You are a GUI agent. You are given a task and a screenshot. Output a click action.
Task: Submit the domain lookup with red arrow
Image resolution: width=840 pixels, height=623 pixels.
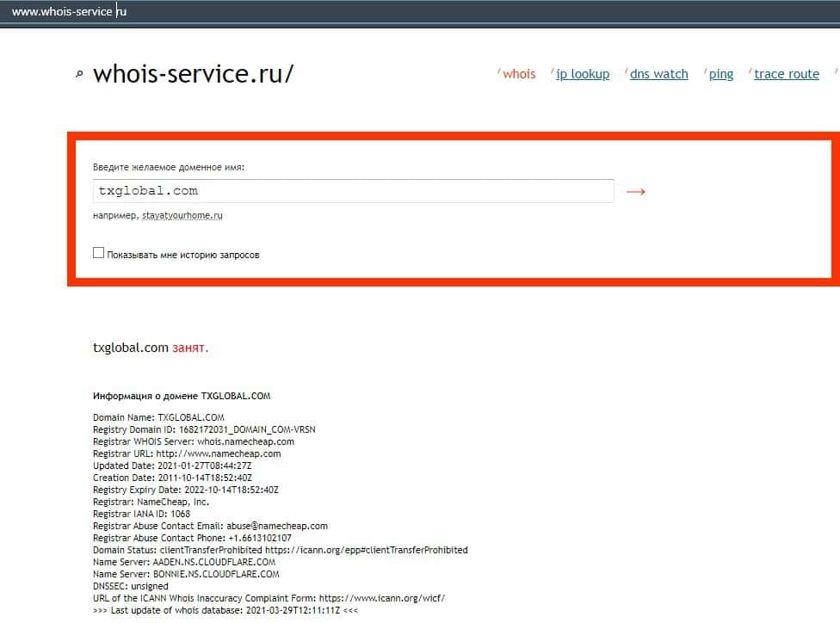click(x=636, y=191)
